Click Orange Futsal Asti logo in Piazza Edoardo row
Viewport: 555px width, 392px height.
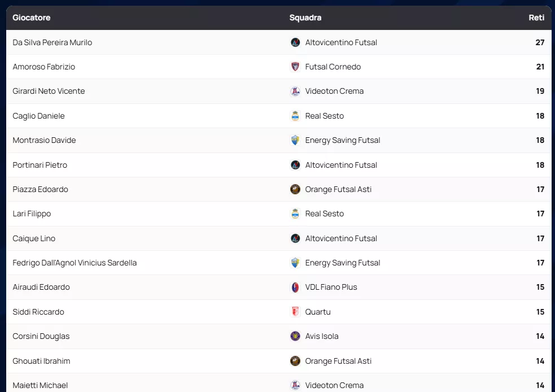click(295, 189)
